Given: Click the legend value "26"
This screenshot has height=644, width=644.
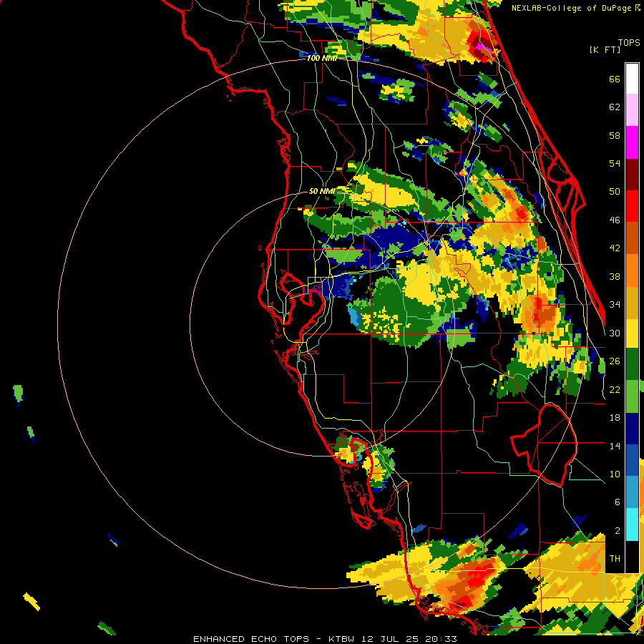Looking at the screenshot, I should point(615,361).
